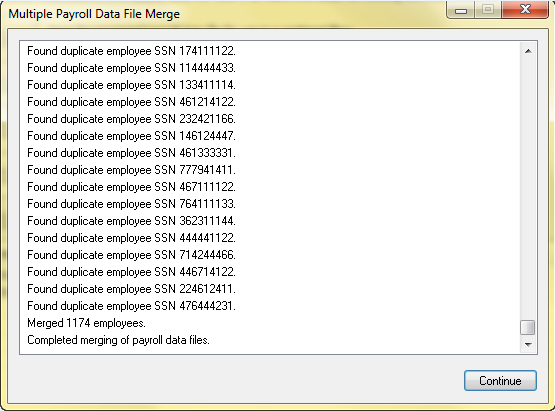This screenshot has height=411, width=555.
Task: Click the window title bar text
Action: (94, 14)
